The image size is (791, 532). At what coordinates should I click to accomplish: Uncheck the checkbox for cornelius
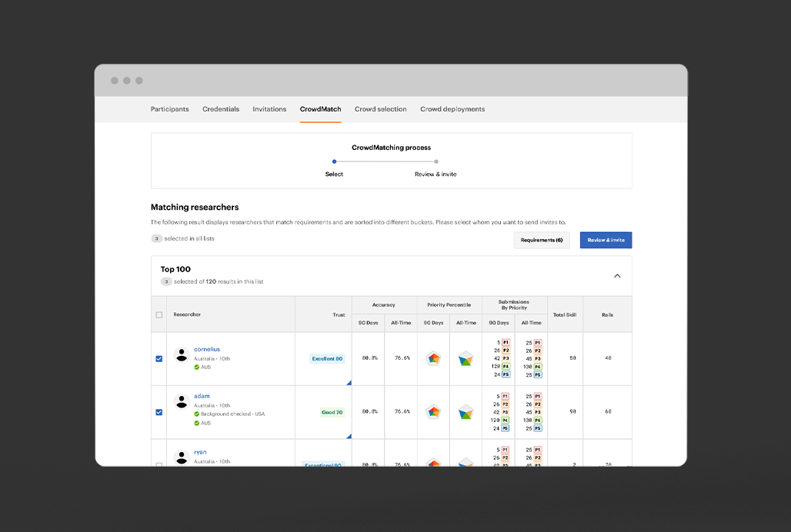pyautogui.click(x=159, y=358)
